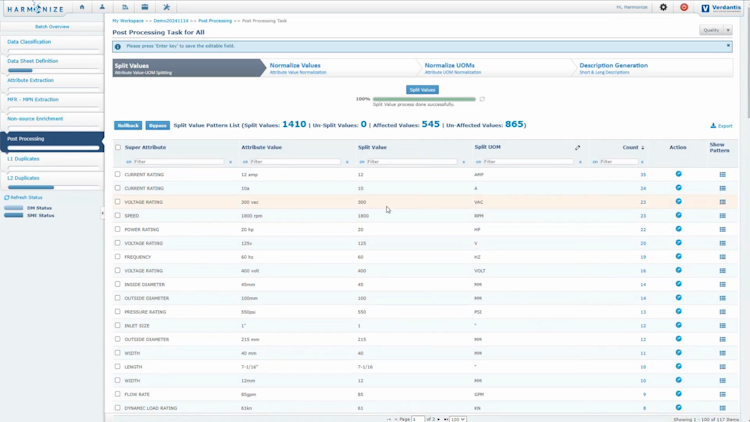Click Refresh Status link
Viewport: 750px width, 422px height.
[23, 197]
